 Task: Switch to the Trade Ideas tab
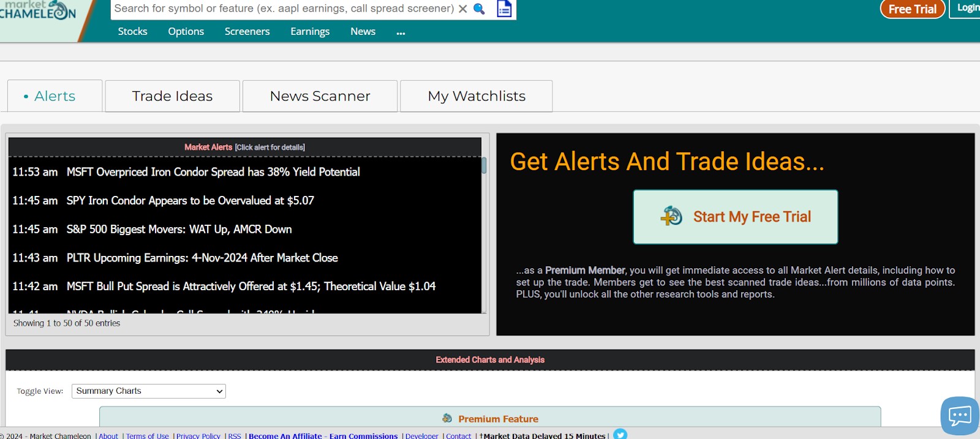coord(172,96)
